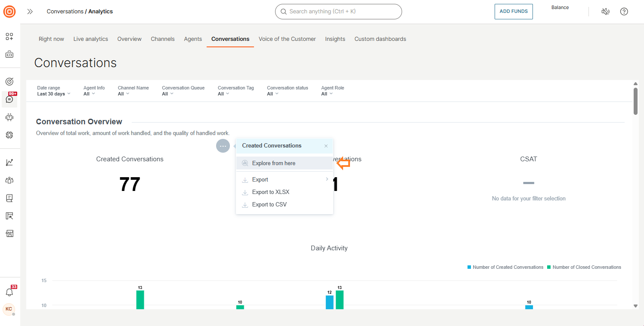
Task: Expand the sidebar with double-chevron icon
Action: 30,12
